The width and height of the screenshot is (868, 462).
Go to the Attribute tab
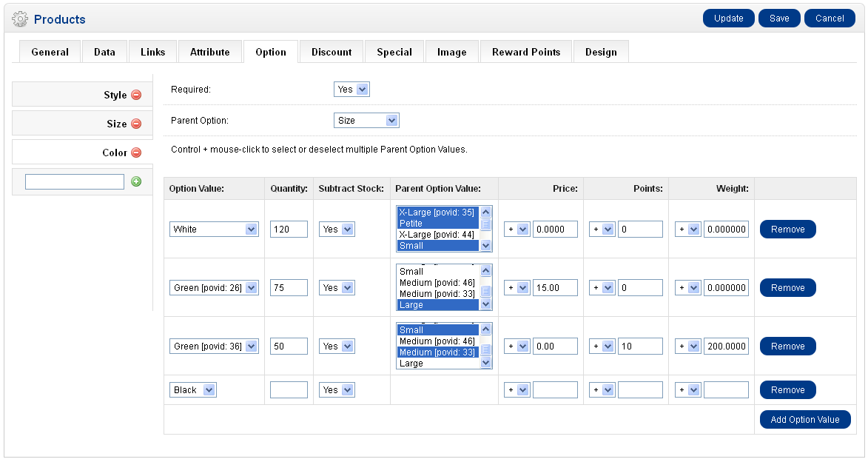[x=210, y=52]
